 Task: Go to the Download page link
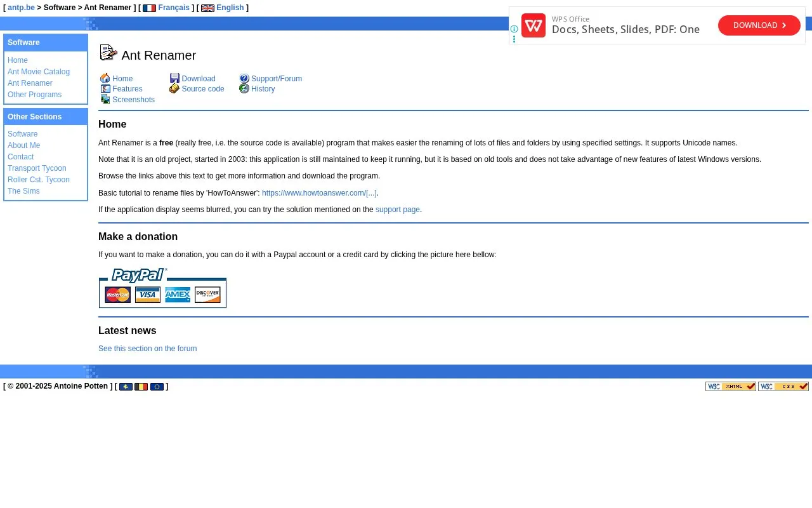(x=199, y=79)
